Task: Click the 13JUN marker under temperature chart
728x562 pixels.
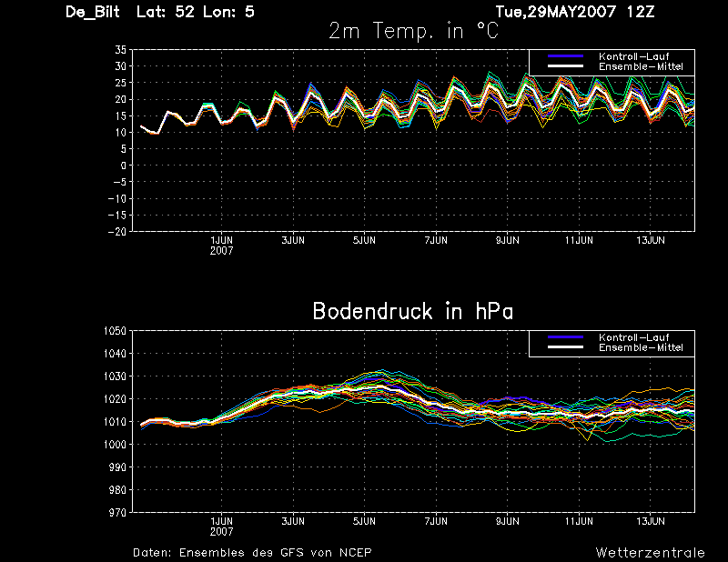Action: (x=651, y=240)
